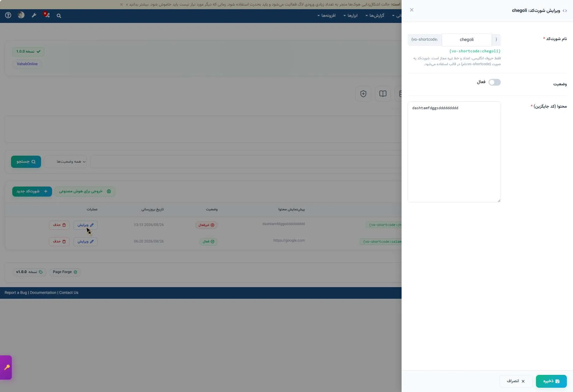This screenshot has width=573, height=392.
Task: Expand the ابزارها menu
Action: pyautogui.click(x=351, y=16)
